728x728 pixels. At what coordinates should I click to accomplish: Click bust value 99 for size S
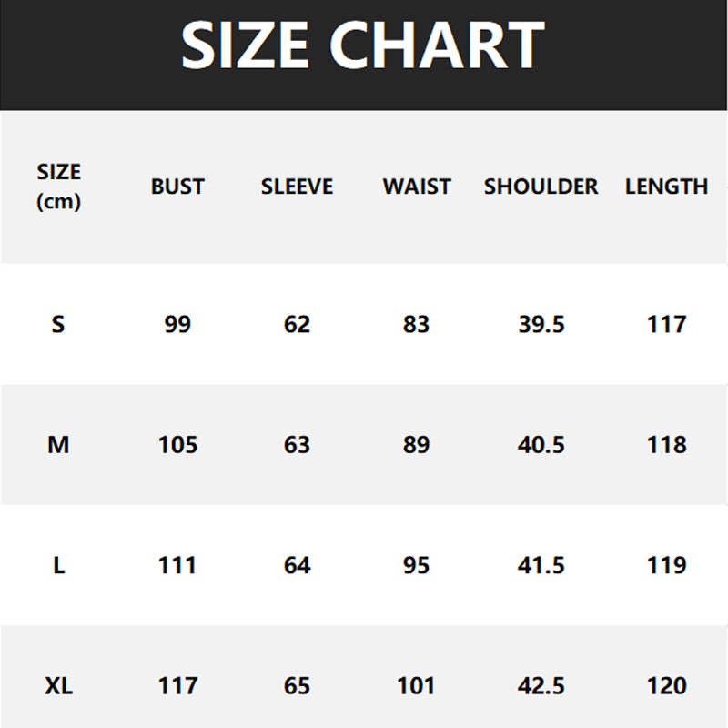(x=177, y=324)
